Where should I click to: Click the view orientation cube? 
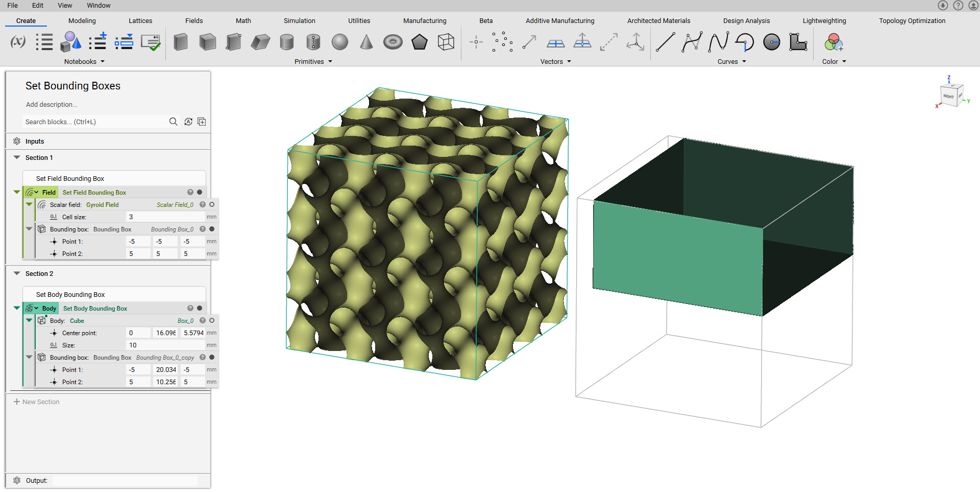[x=951, y=95]
